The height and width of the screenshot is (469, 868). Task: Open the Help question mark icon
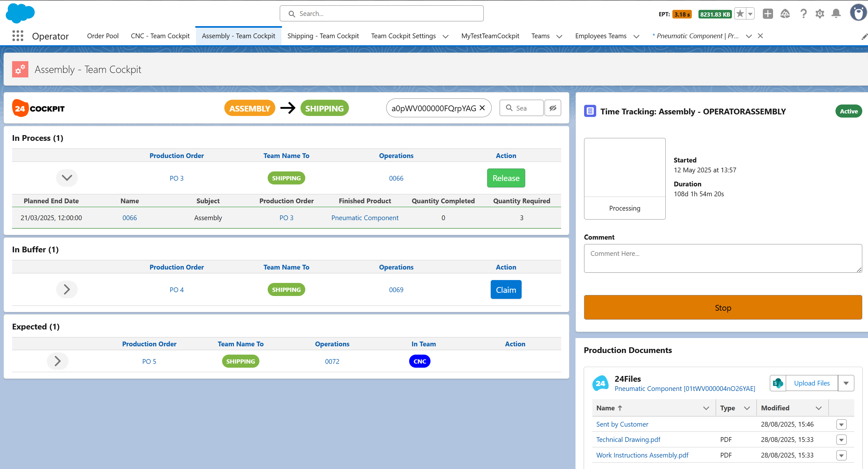click(x=803, y=14)
